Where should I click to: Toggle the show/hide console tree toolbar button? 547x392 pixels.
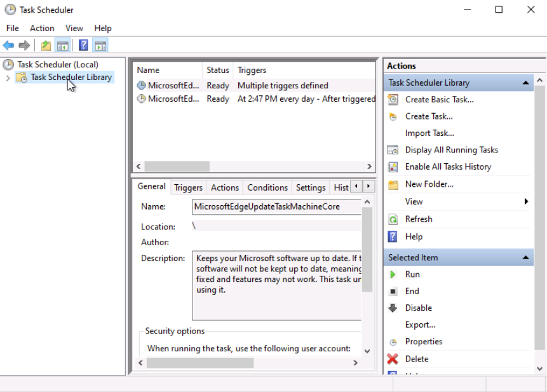[x=62, y=45]
